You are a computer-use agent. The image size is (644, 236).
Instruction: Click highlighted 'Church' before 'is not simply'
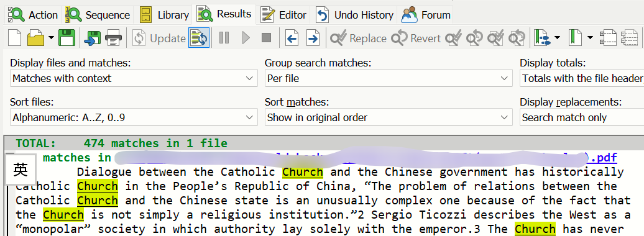(x=63, y=215)
